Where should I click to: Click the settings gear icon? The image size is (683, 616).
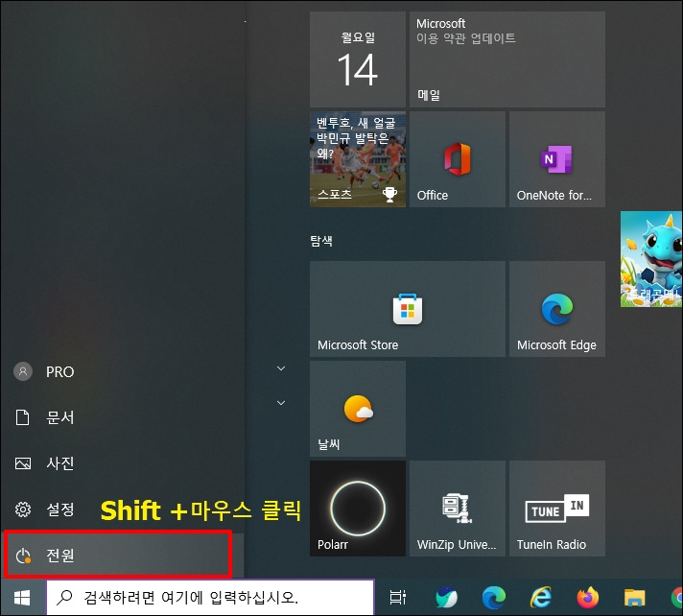pos(23,509)
